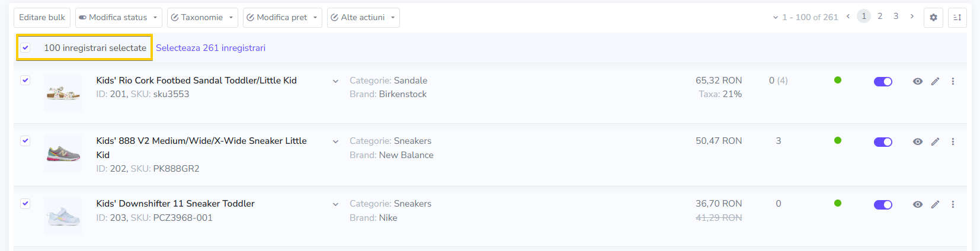Click pencil icon for New Balance sneaker

(935, 142)
